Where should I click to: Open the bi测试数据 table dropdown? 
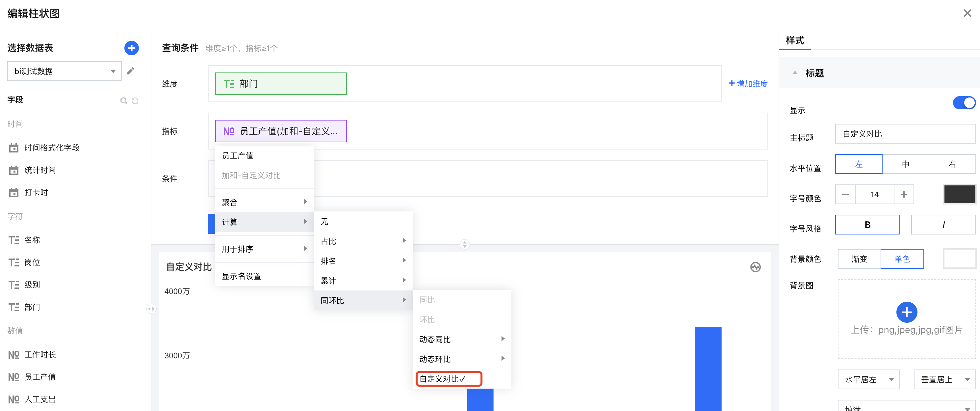64,71
